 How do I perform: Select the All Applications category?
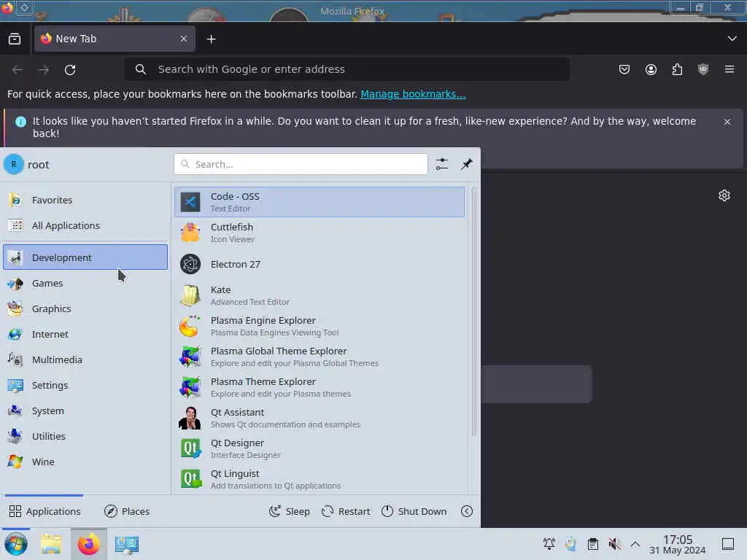pos(85,225)
